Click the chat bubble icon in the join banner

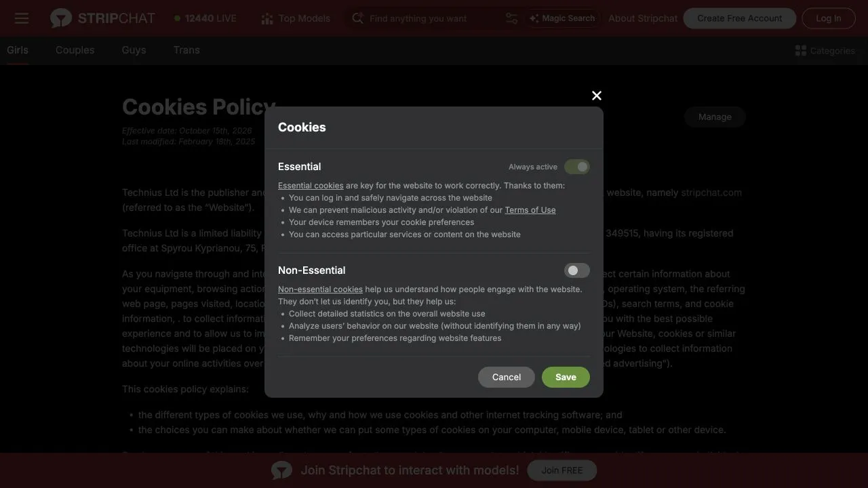coord(281,470)
